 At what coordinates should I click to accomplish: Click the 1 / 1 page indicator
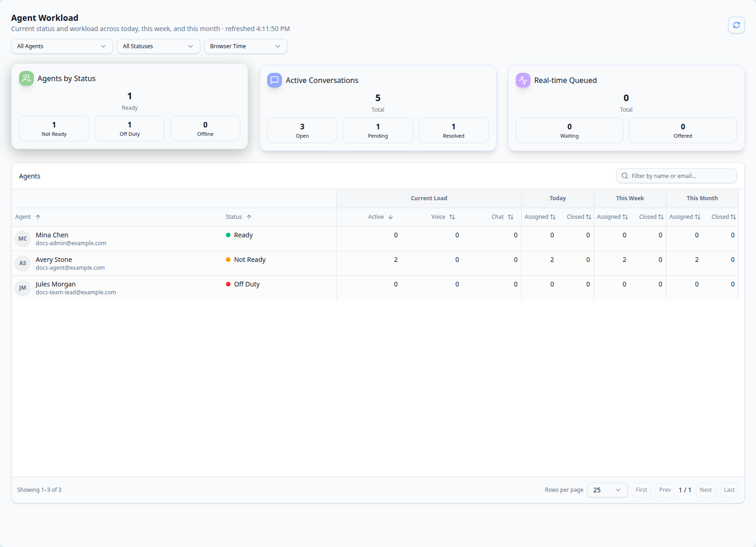point(685,490)
